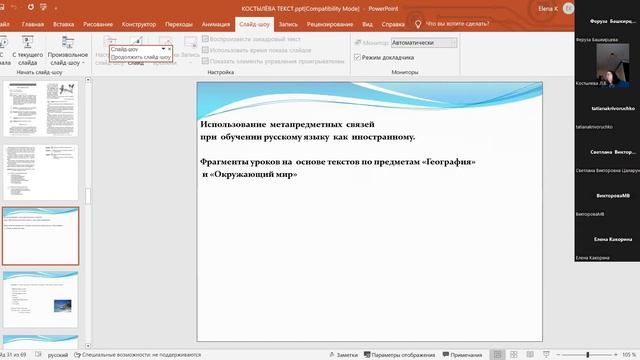
Task: Open the Монитор 'Автоматически' dropdown
Action: [424, 42]
